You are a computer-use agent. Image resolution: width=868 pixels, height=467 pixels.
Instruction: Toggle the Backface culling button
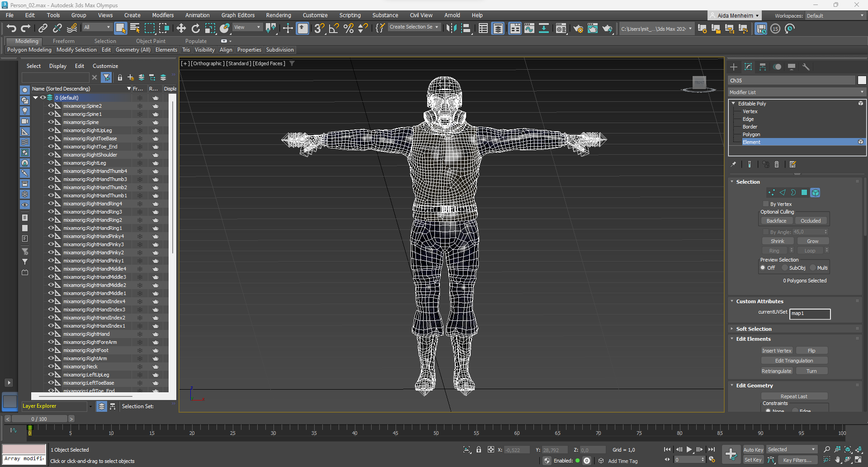coord(776,221)
